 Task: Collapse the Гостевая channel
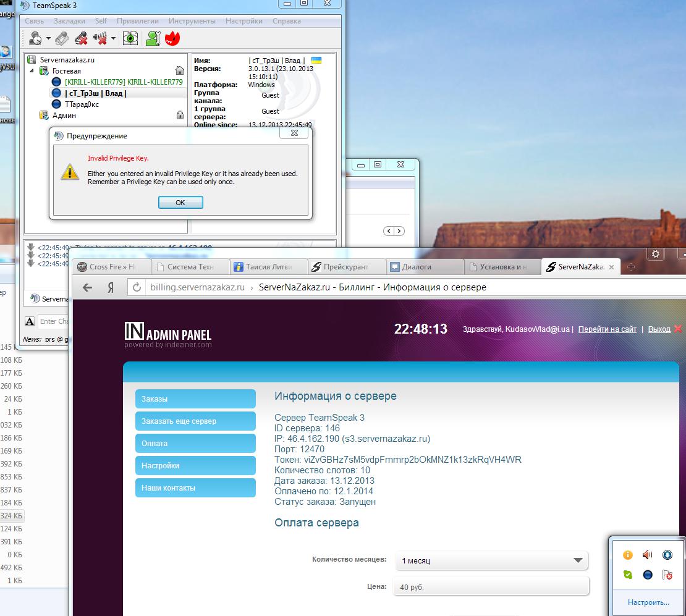pos(32,71)
